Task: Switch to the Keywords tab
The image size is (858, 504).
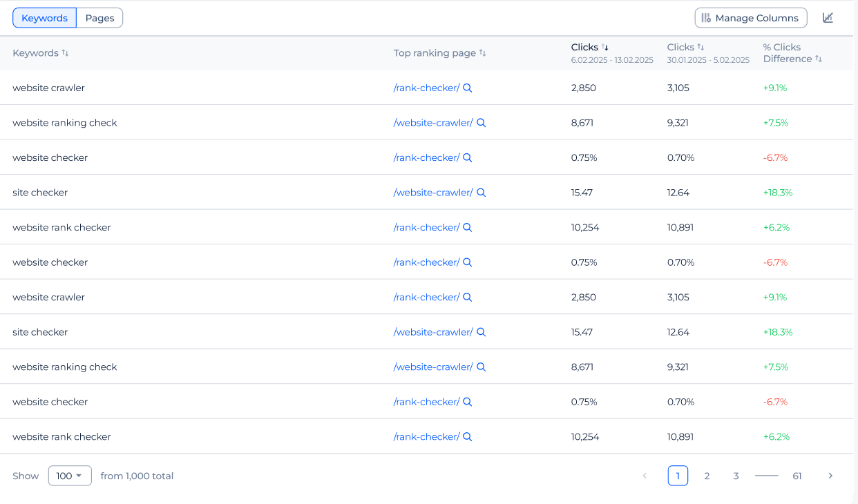Action: 45,18
